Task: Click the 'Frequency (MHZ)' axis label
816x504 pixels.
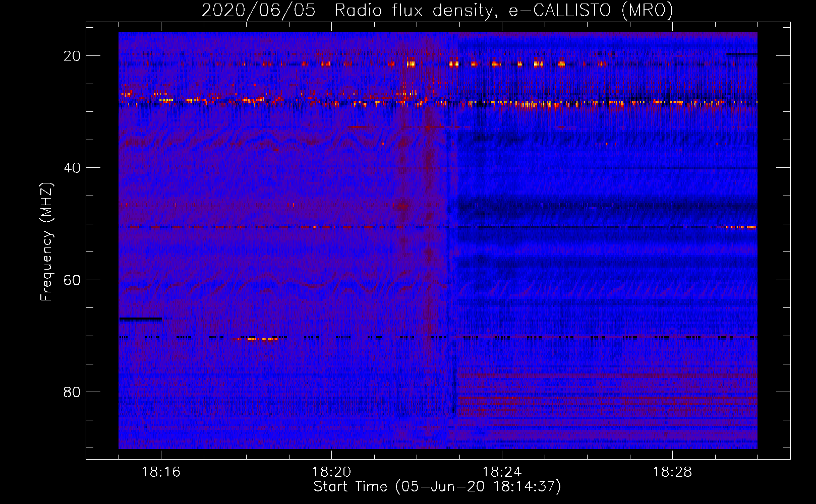Action: coord(46,242)
